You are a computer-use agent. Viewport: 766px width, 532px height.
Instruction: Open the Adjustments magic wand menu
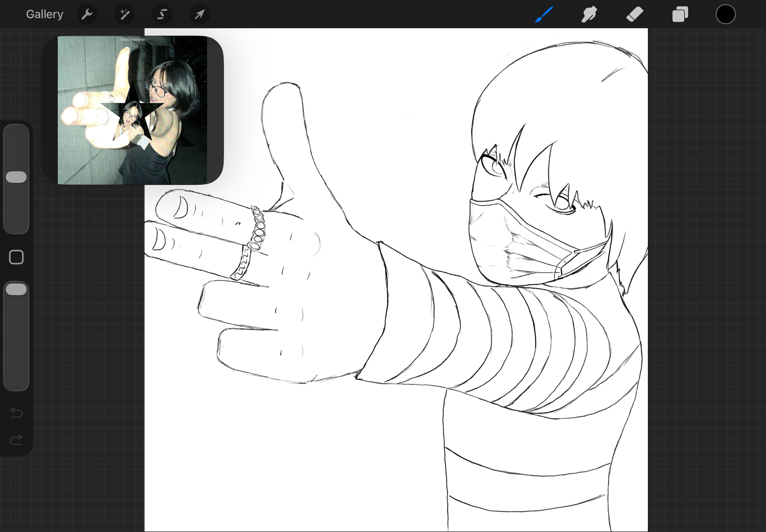point(124,14)
